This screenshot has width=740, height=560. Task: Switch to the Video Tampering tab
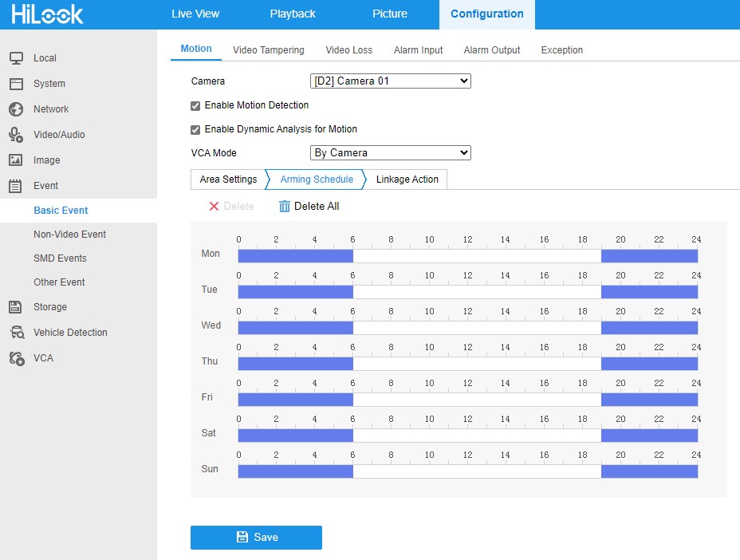pos(268,50)
